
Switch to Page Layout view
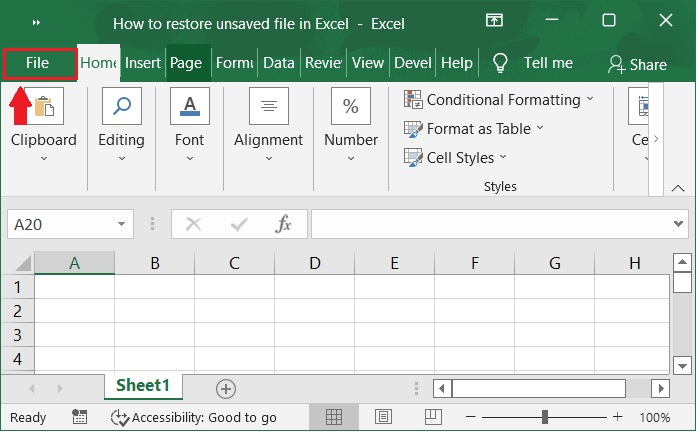tap(385, 417)
